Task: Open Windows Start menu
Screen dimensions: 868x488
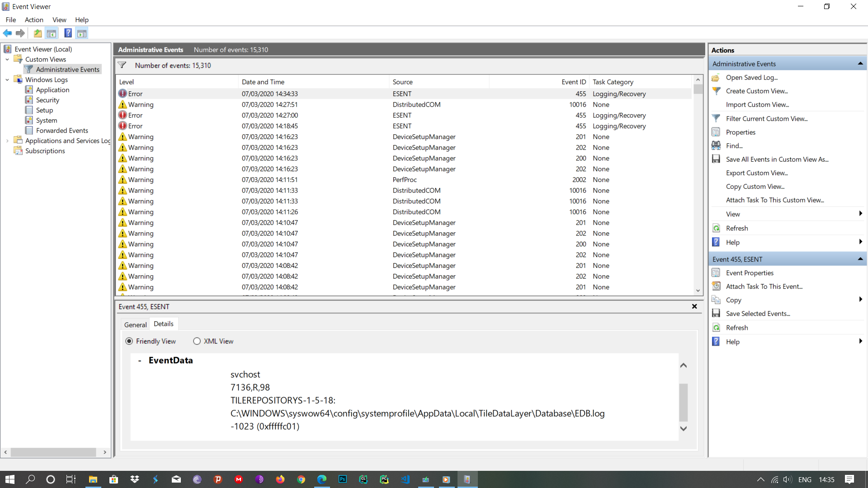Action: coord(10,479)
